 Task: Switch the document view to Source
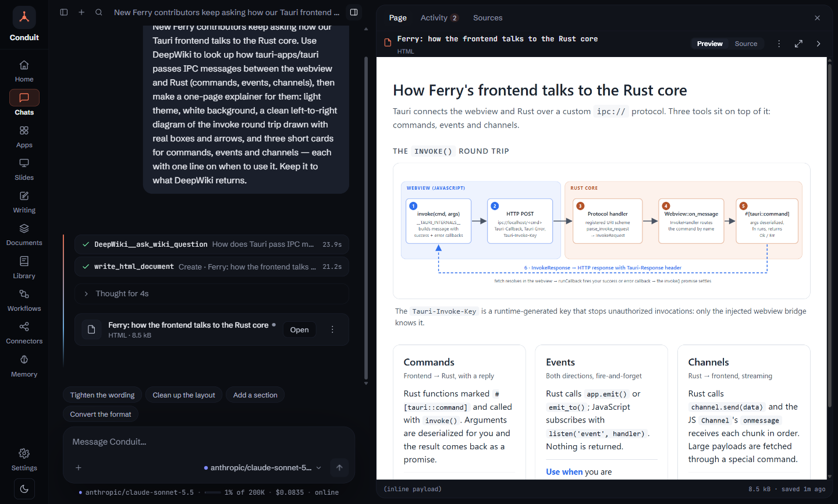coord(746,44)
